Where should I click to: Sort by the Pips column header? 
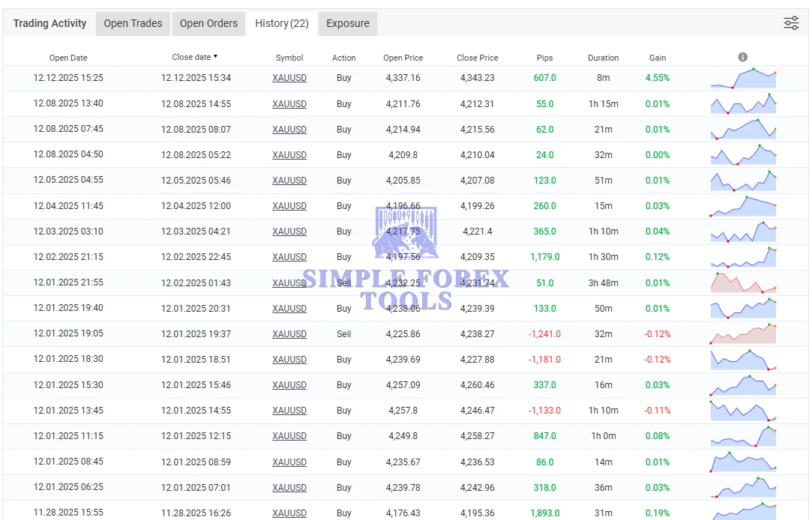tap(545, 58)
